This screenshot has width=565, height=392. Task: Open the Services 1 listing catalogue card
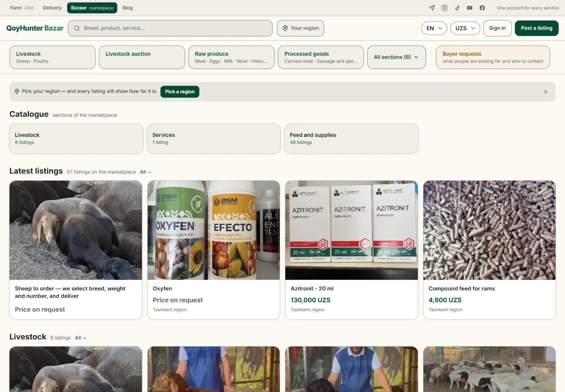click(214, 139)
